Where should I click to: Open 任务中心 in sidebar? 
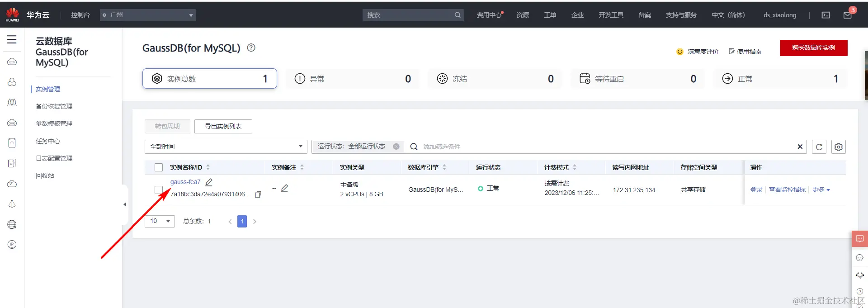click(48, 141)
